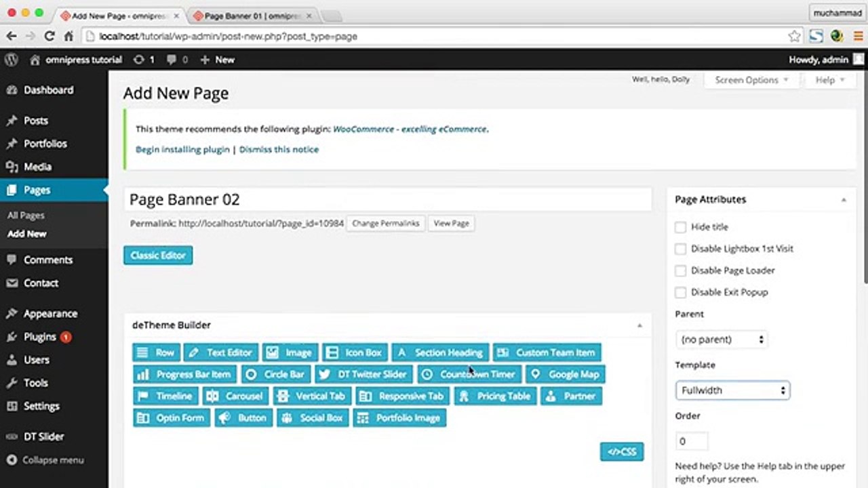Switch to Page Banner 01 browser tab
The image size is (868, 488).
[252, 15]
